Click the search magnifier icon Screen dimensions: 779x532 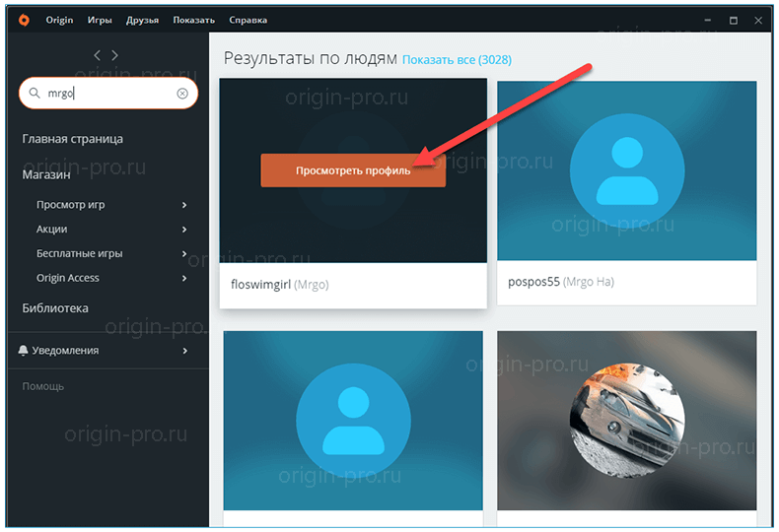click(x=35, y=93)
